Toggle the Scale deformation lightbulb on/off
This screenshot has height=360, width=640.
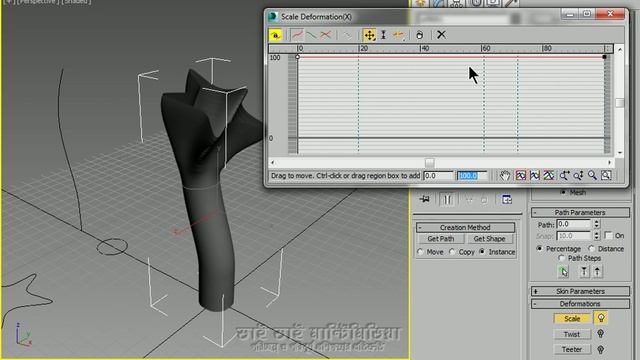coord(601,318)
